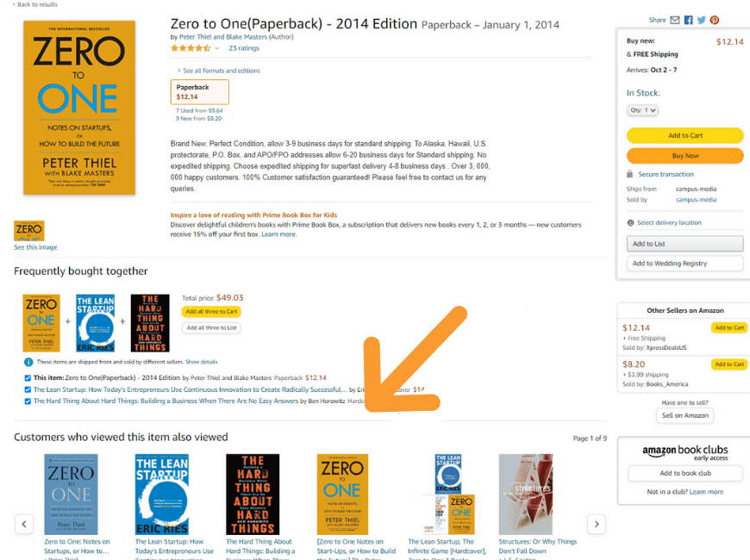Click the blue info icon about sellers
Viewport: 750px width, 560px height.
[x=28, y=362]
